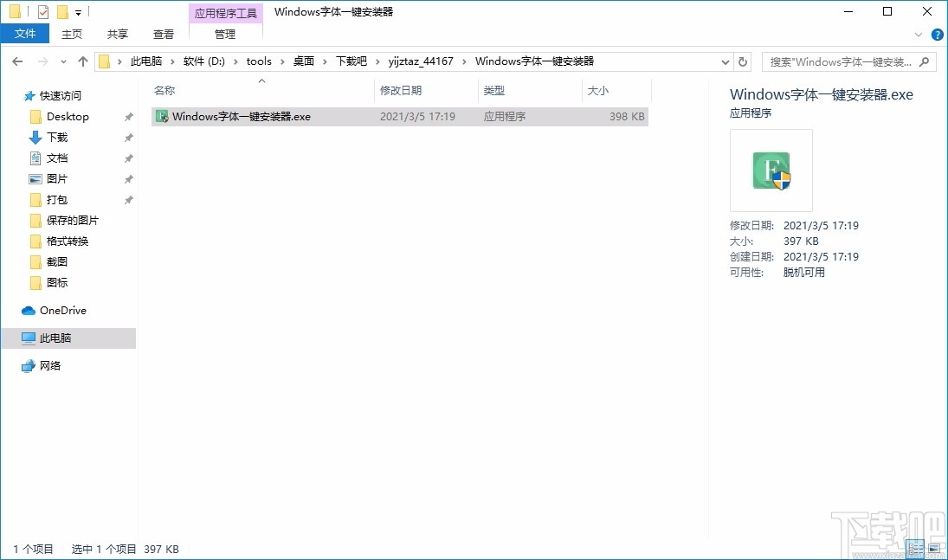
Task: Click the blue help question mark button
Action: click(x=937, y=34)
